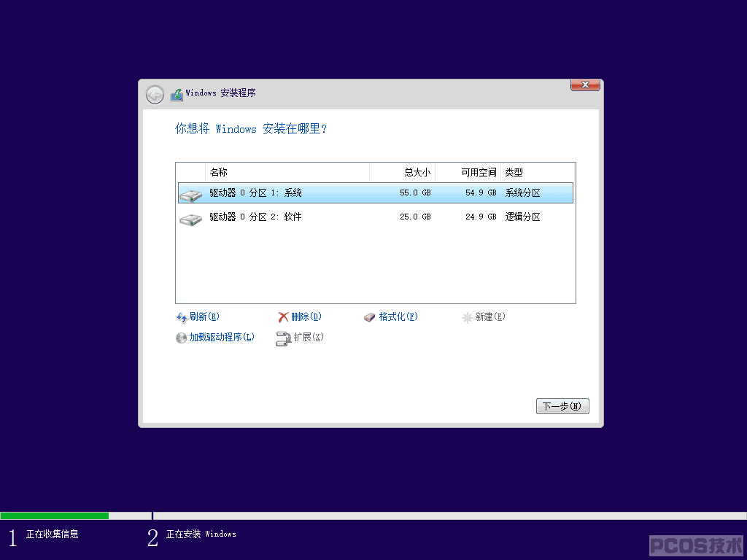The width and height of the screenshot is (747, 560).
Task: Click the 加载驱动程序(L) link
Action: [x=222, y=337]
